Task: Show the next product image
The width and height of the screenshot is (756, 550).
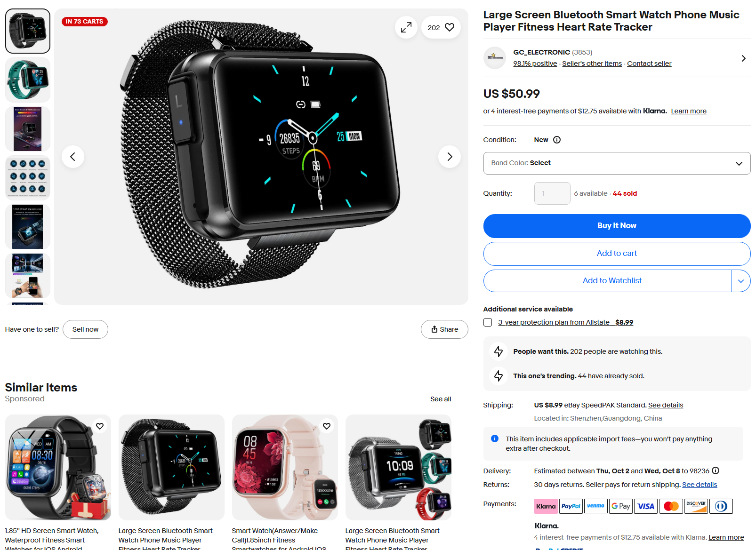Action: pyautogui.click(x=450, y=157)
